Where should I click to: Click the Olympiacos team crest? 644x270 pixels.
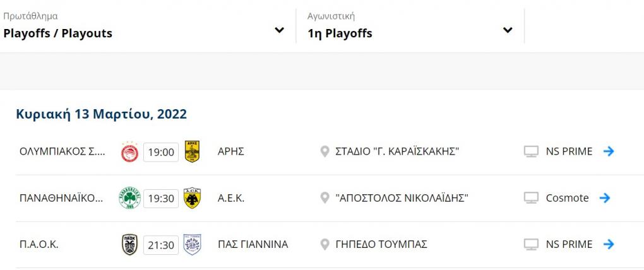tap(129, 152)
